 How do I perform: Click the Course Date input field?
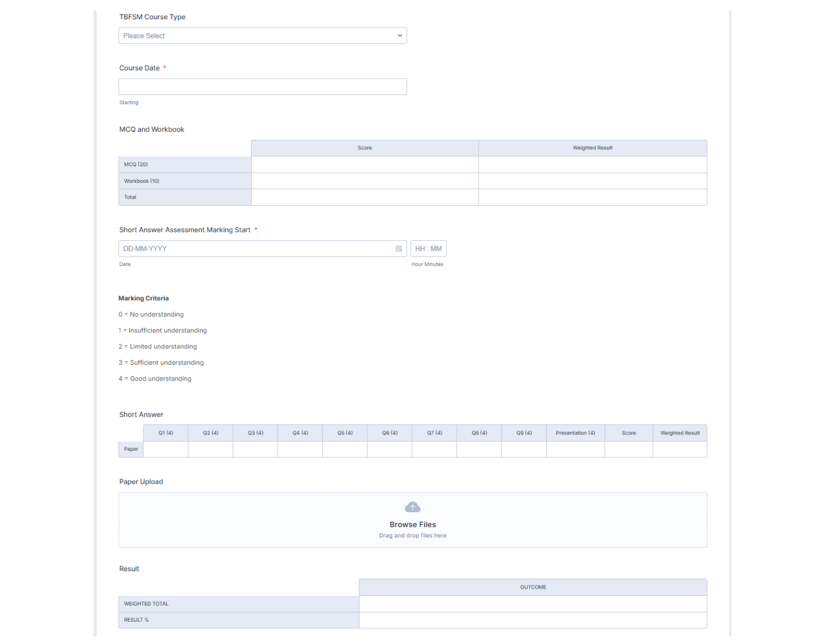(262, 87)
